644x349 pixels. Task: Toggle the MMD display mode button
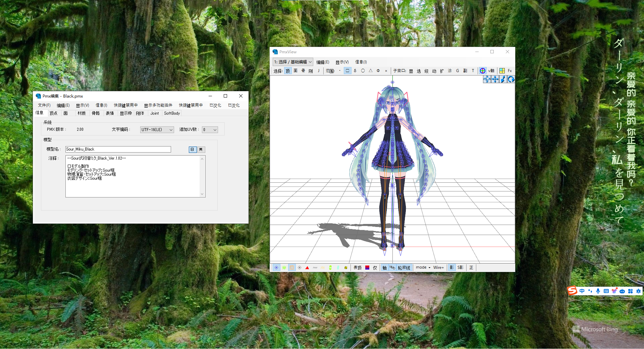pyautogui.click(x=392, y=268)
